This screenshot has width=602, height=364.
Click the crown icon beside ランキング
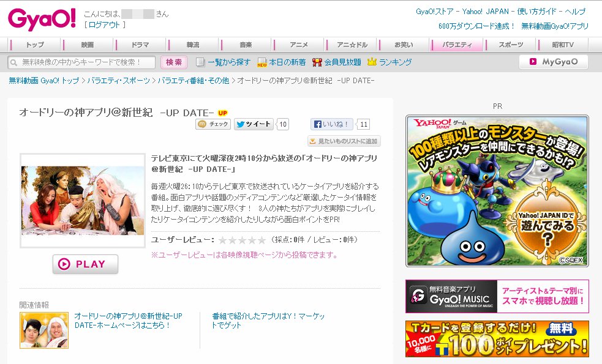tap(372, 61)
